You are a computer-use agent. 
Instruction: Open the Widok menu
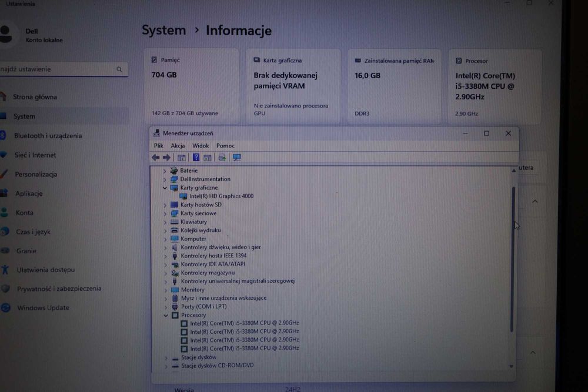(x=201, y=145)
